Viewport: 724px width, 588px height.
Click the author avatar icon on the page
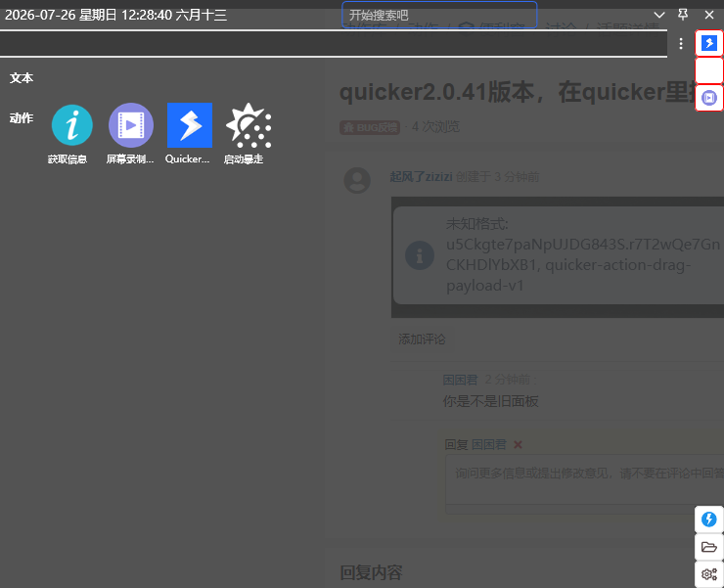(x=357, y=180)
